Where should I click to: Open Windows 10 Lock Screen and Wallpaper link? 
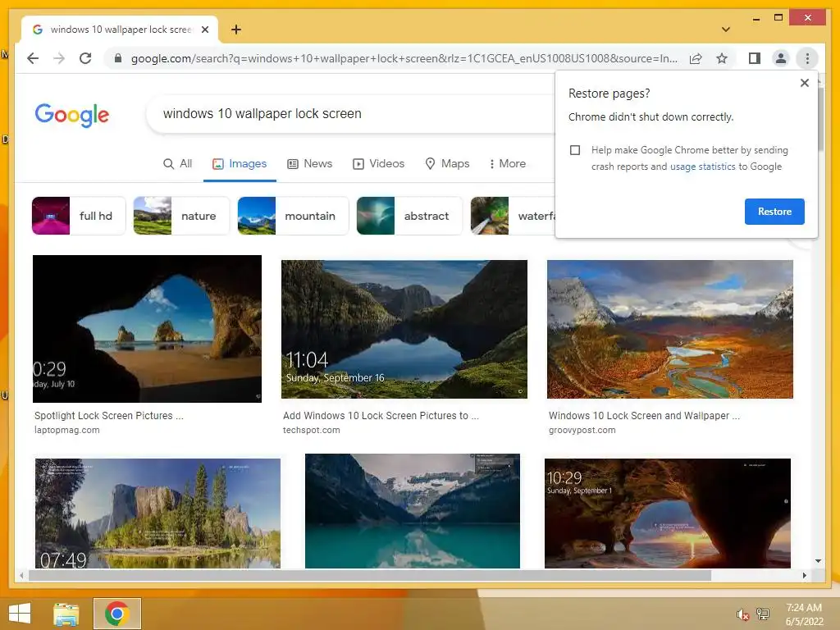click(644, 416)
